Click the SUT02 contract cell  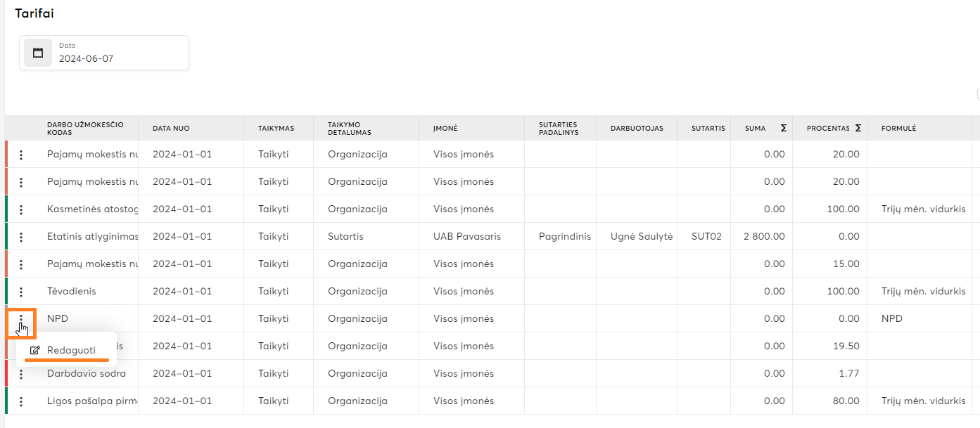(x=706, y=237)
